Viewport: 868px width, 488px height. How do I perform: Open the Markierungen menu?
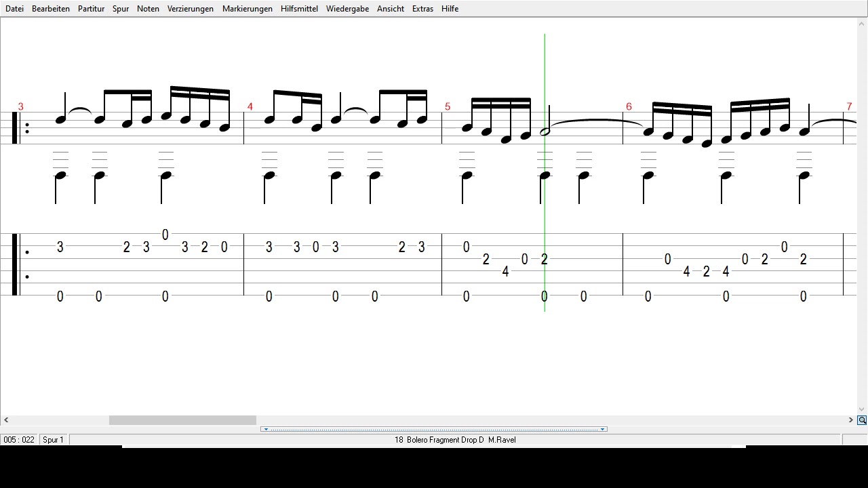tap(248, 9)
